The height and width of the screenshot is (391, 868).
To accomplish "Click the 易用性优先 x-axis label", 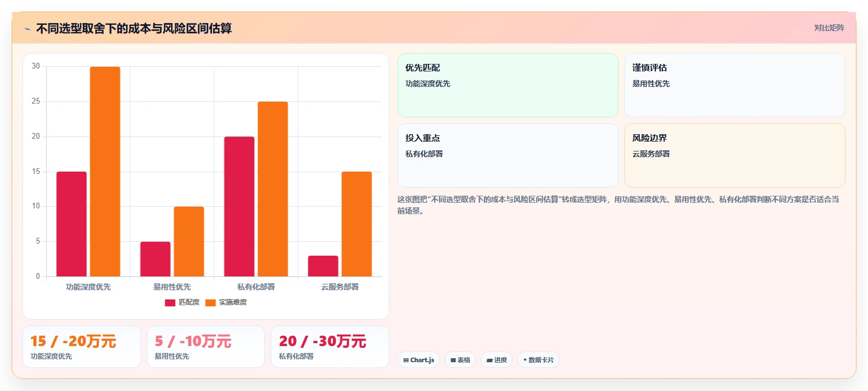I will pos(172,287).
